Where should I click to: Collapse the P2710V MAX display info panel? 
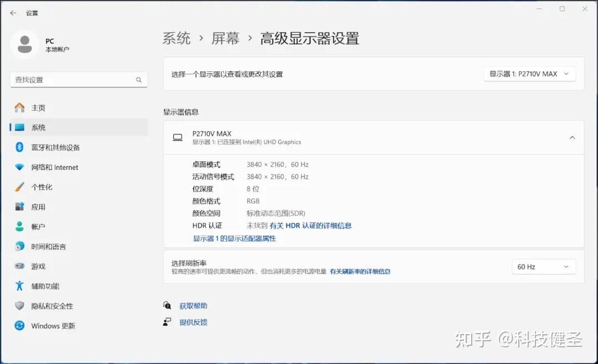[x=572, y=137]
